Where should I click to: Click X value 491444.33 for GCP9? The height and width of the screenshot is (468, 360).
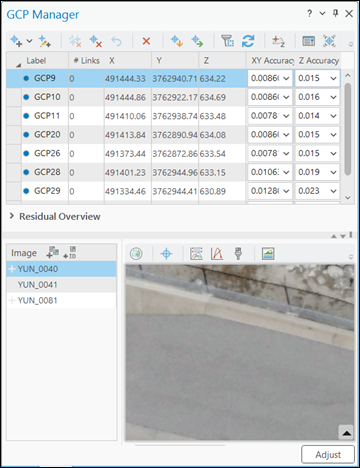click(x=125, y=79)
